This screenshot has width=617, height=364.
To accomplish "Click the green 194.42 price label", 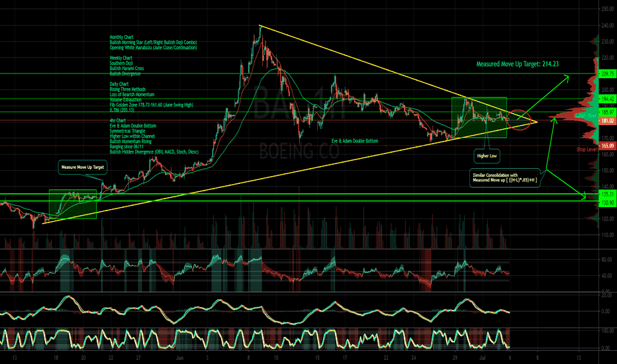I will click(607, 99).
